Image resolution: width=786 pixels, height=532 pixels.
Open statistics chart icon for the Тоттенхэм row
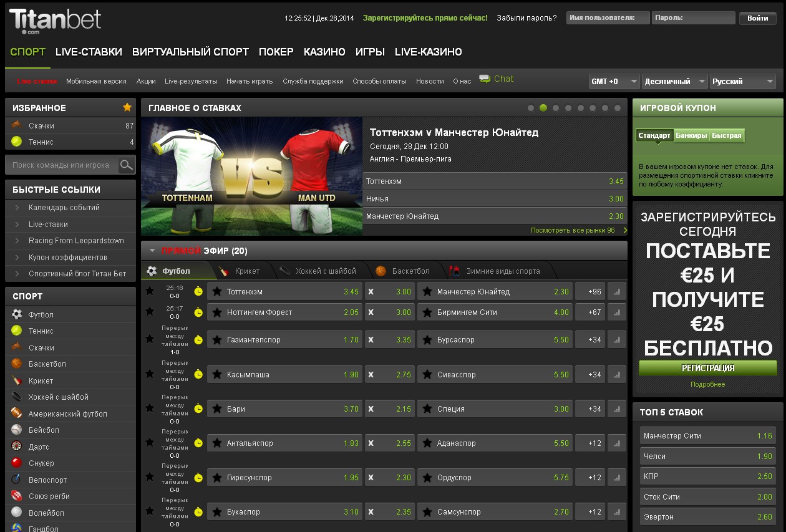618,291
